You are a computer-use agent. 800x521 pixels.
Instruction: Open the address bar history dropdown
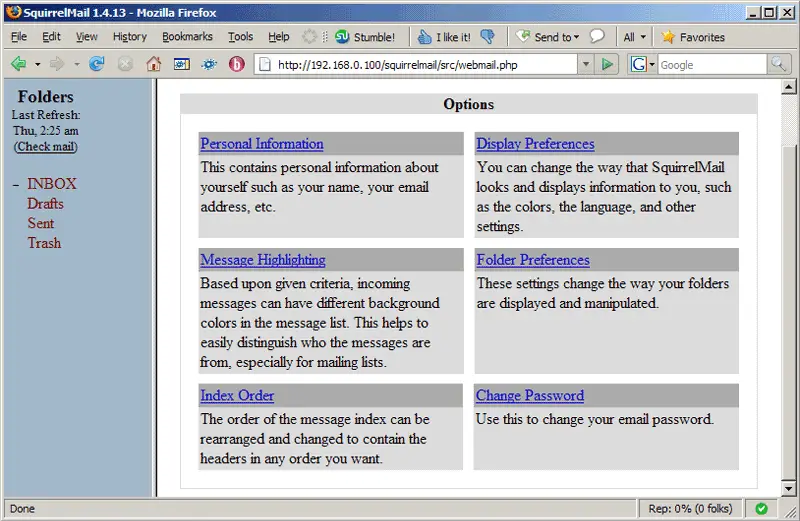pyautogui.click(x=586, y=64)
